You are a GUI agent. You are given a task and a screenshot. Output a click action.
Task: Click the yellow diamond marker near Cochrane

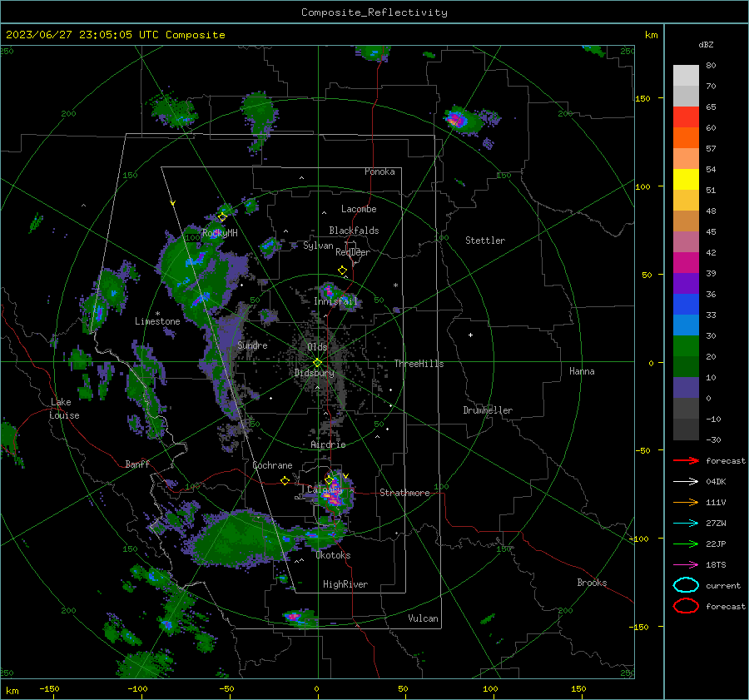click(285, 480)
